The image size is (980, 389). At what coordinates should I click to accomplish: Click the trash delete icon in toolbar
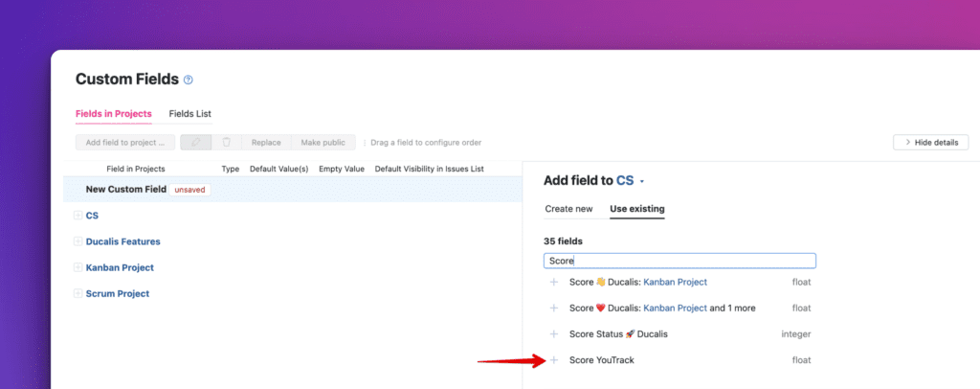tap(226, 143)
